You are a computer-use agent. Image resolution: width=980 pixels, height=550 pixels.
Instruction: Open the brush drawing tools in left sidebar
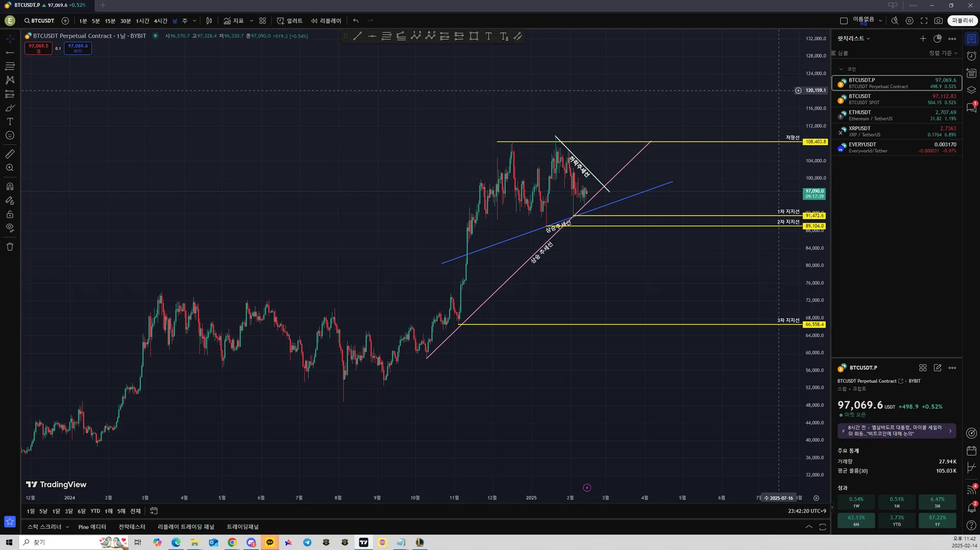pos(10,108)
